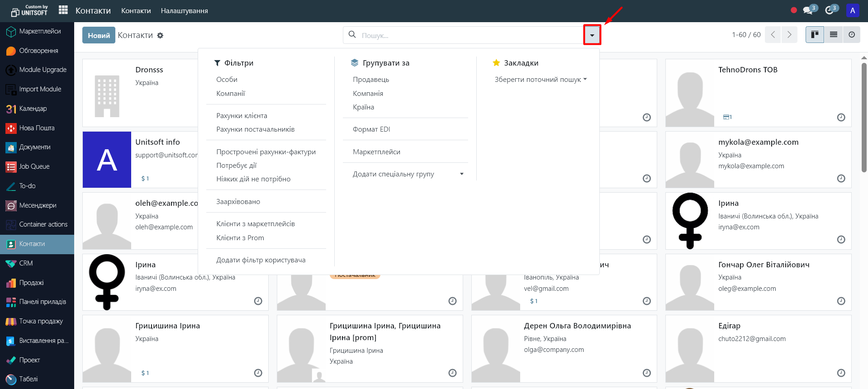Screen dimensions: 868x389
Task: Open the activity clock view icon
Action: (852, 35)
